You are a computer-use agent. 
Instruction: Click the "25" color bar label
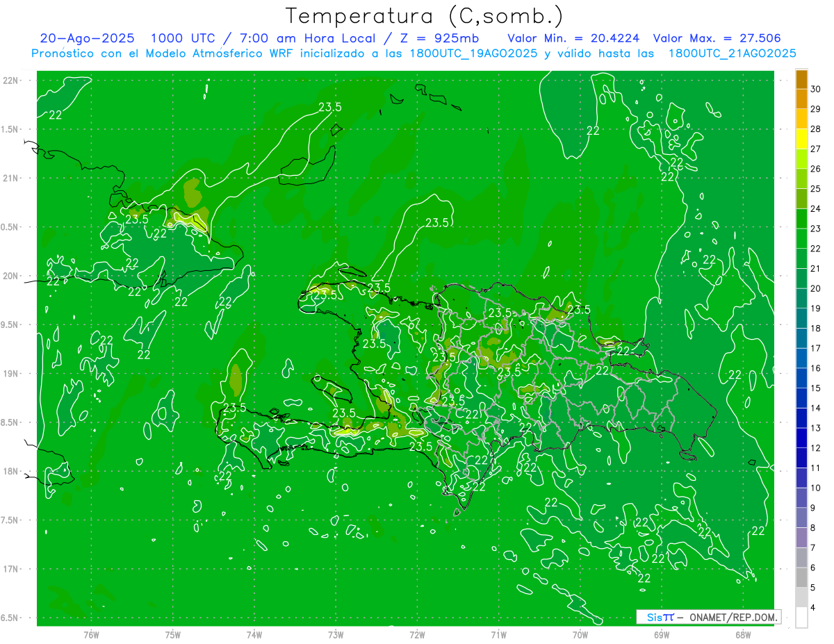pyautogui.click(x=816, y=189)
